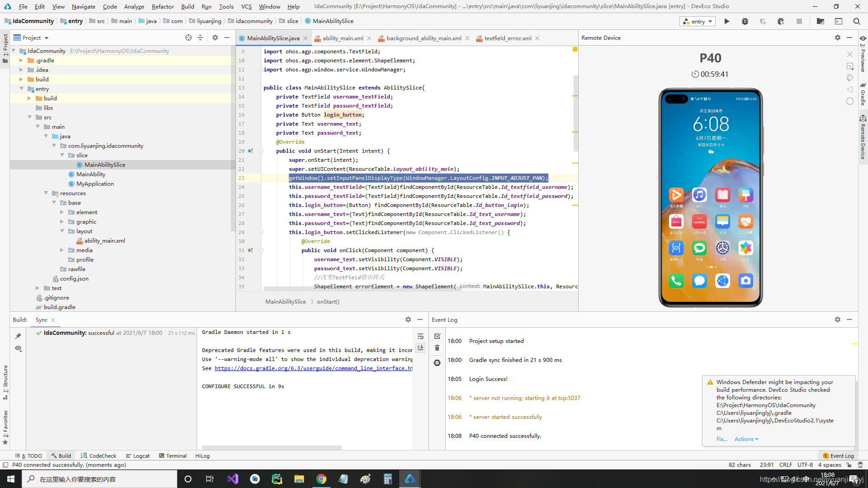
Task: Collapse the entry module node
Action: 21,89
